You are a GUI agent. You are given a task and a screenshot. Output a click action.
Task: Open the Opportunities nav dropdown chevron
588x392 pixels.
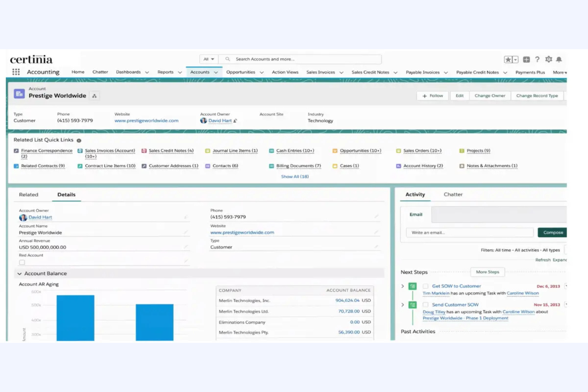coord(261,72)
